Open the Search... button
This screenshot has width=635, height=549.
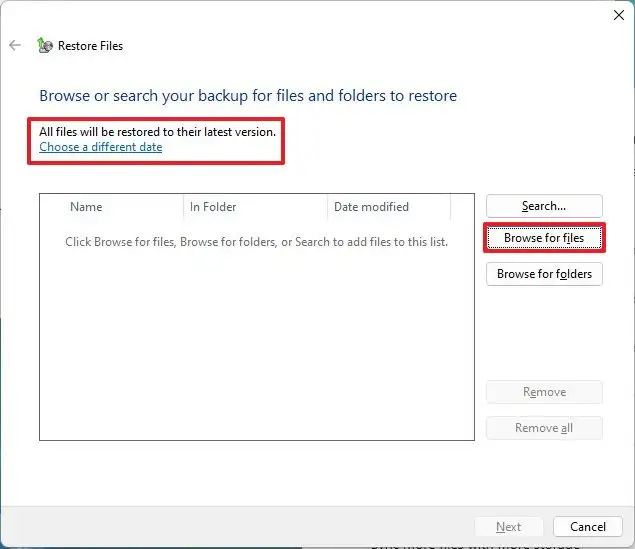[x=544, y=206]
